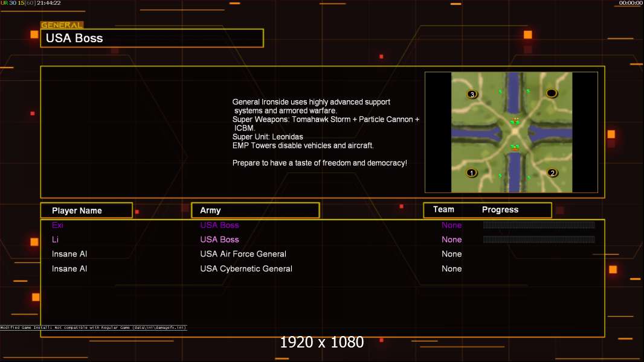Click Li's loading progress bar
This screenshot has width=644, height=362.
click(539, 240)
